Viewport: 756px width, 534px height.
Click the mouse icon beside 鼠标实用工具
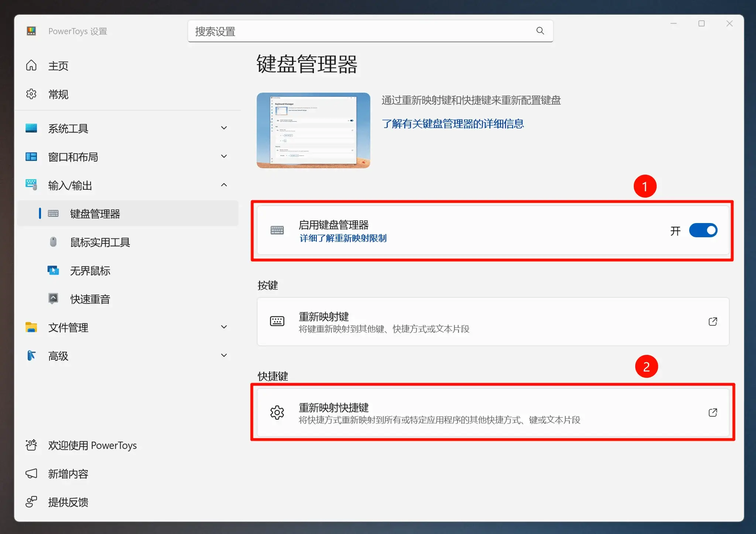[53, 242]
